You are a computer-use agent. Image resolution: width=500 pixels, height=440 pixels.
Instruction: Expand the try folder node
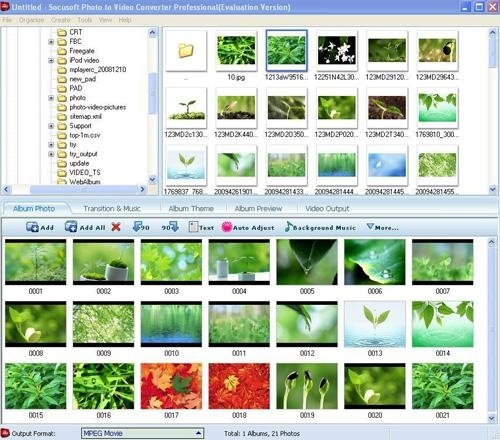click(x=51, y=145)
